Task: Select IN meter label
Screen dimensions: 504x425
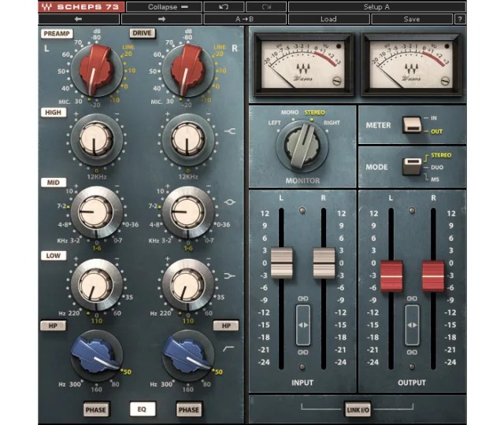Action: 434,118
